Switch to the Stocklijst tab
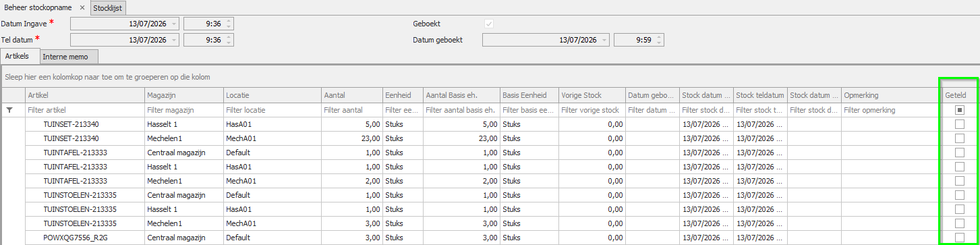 tap(108, 7)
